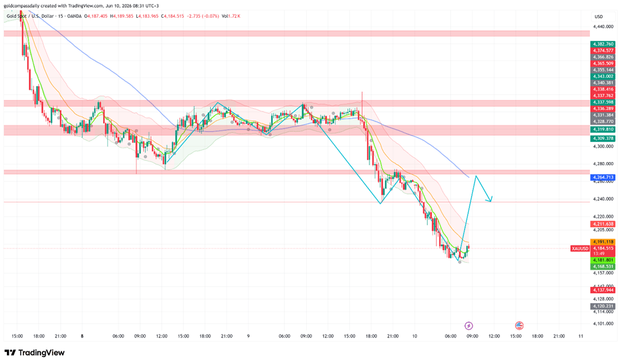Click the red 4,211.638 axis label
The width and height of the screenshot is (621, 364).
[x=603, y=224]
